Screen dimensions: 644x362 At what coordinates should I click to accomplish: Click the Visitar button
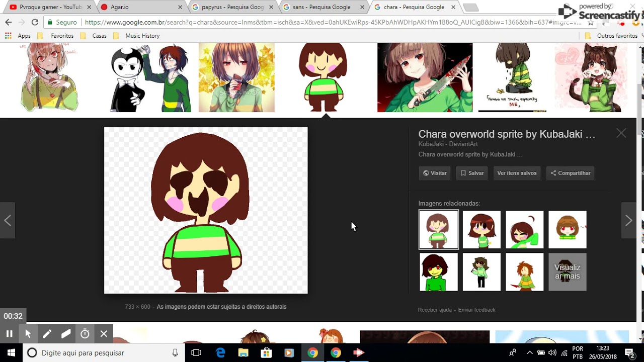click(x=435, y=173)
